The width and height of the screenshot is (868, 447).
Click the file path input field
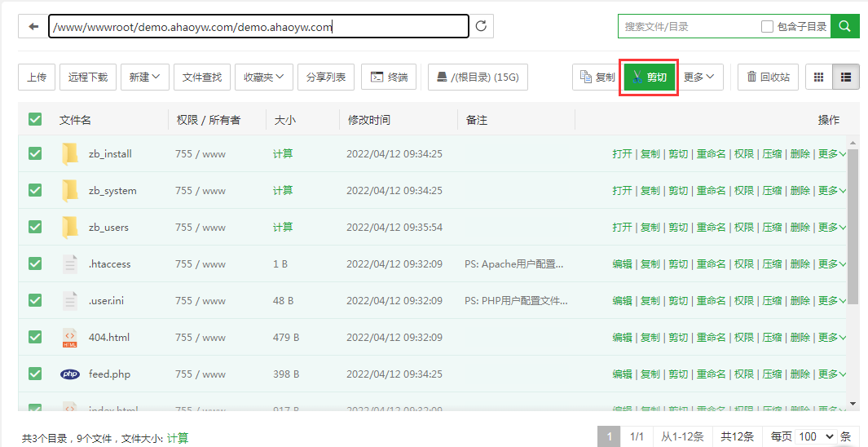point(258,27)
